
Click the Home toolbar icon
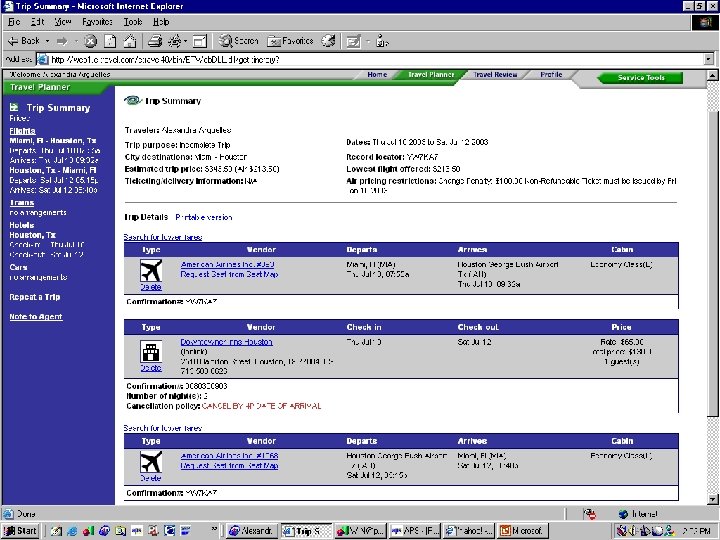pos(130,41)
